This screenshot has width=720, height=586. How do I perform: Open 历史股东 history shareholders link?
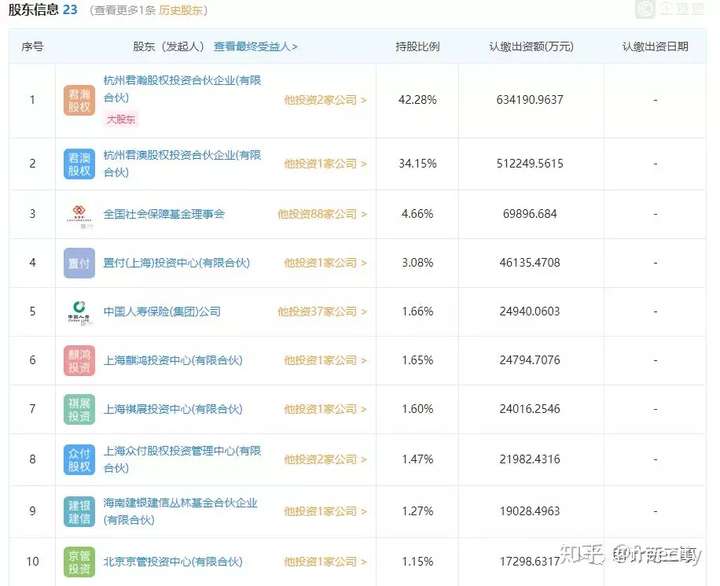click(x=180, y=10)
